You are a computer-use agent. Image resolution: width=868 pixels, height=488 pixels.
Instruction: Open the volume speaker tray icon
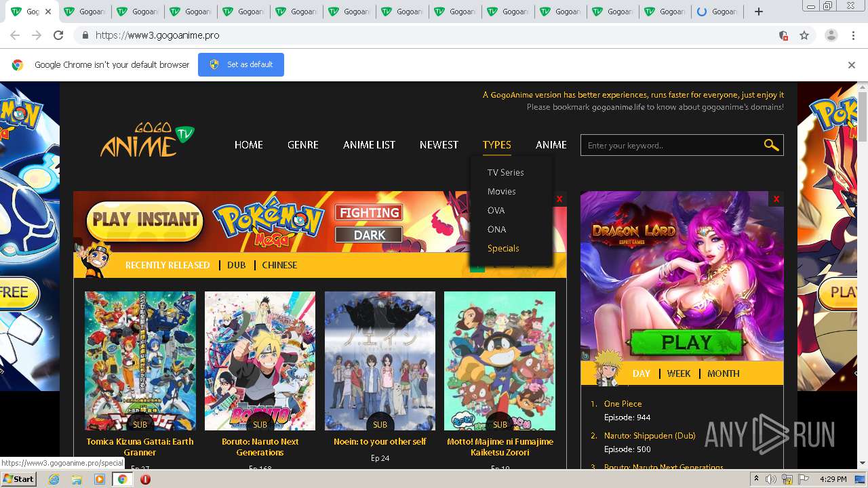[771, 479]
